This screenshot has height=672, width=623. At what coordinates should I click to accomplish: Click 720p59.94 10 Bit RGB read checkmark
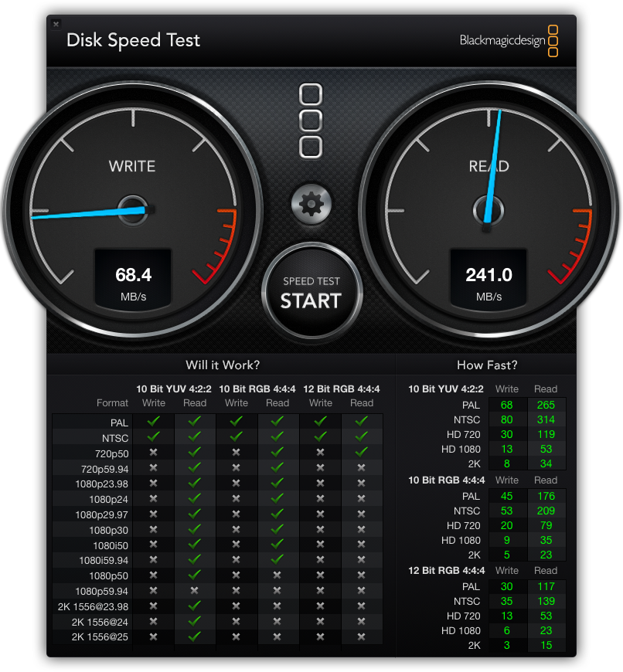(x=277, y=467)
